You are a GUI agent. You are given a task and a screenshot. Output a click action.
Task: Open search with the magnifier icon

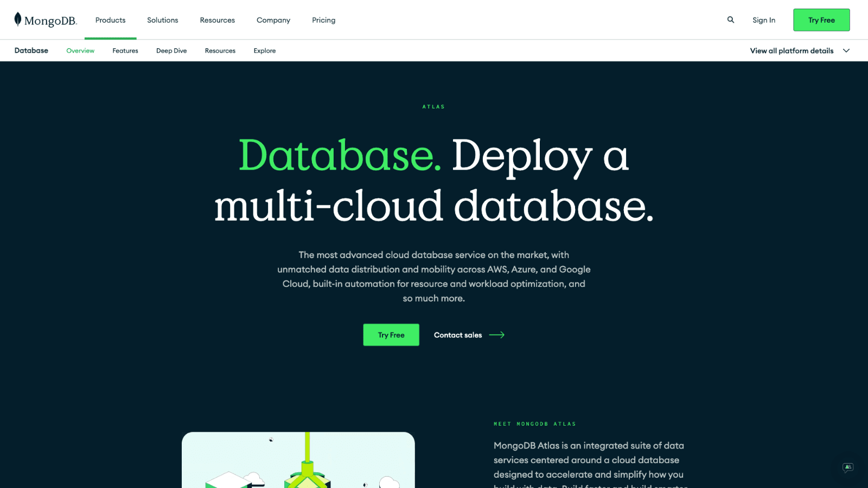[731, 20]
